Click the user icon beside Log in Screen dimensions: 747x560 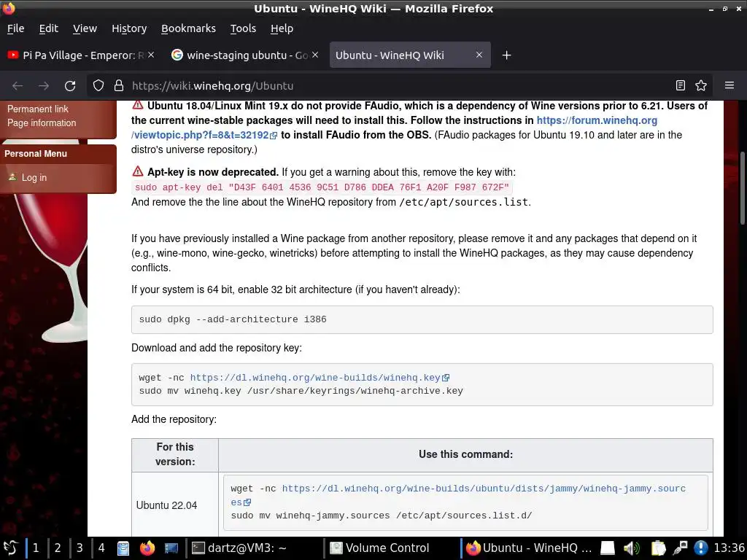(12, 177)
